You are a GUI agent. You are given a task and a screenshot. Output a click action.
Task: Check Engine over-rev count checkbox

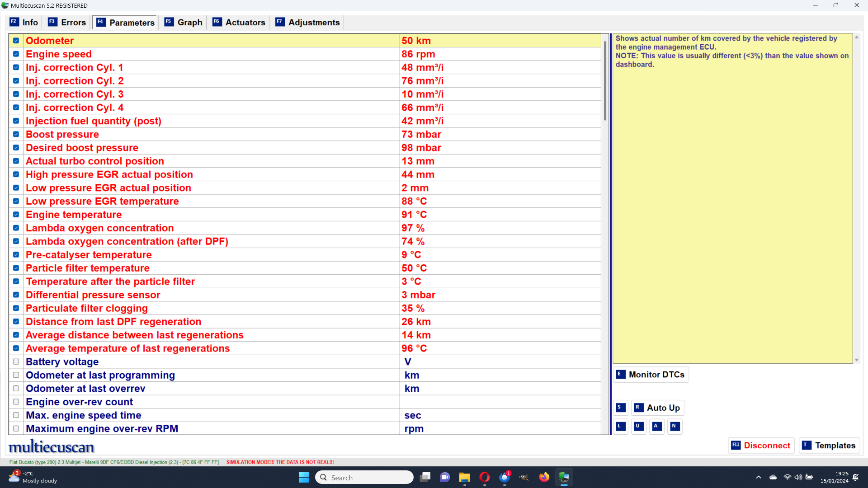coord(16,402)
